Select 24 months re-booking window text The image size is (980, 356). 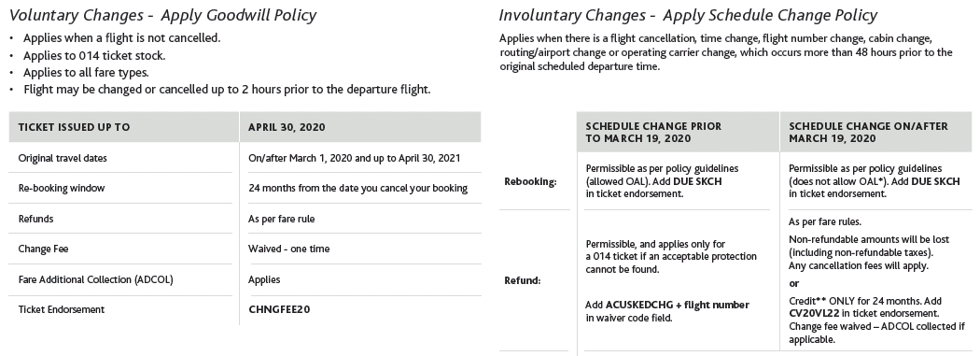357,189
